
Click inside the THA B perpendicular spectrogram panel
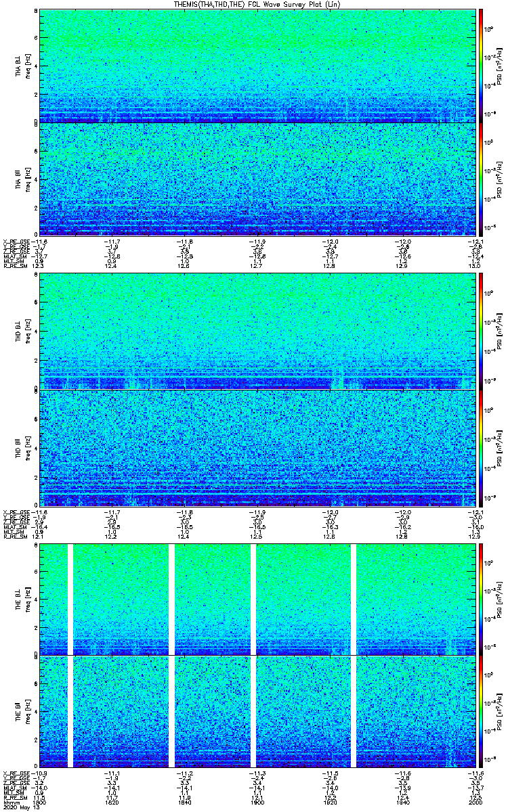pos(257,66)
